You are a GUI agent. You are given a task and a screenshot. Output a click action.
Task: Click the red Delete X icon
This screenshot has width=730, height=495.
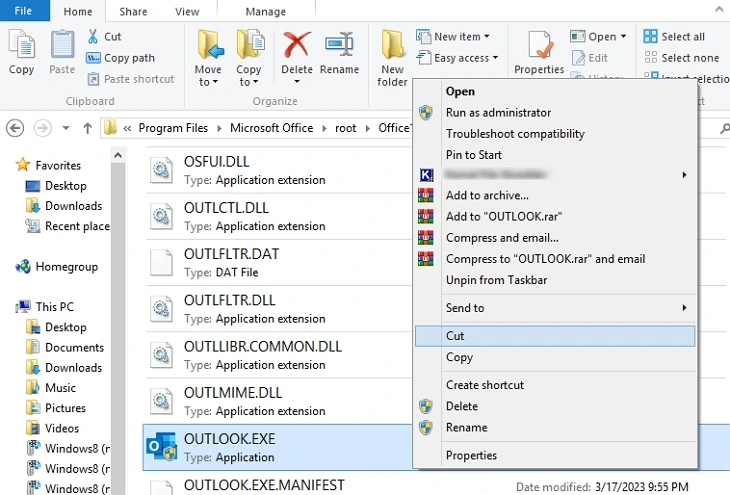297,45
